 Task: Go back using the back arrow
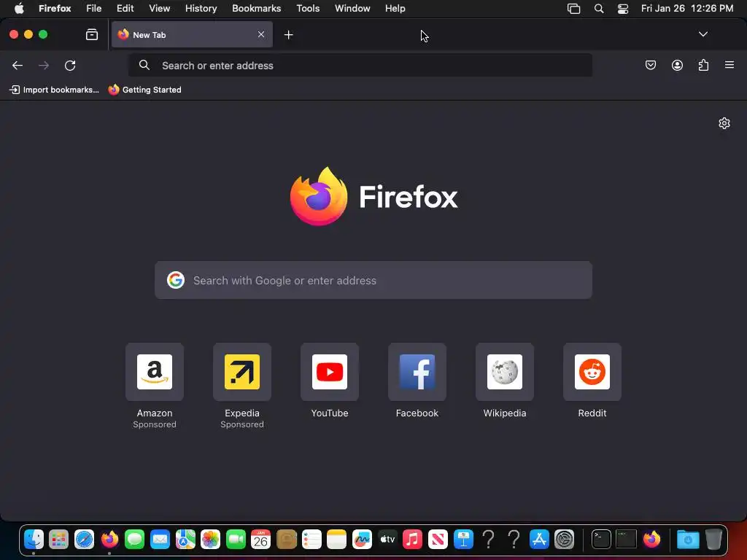(x=18, y=65)
